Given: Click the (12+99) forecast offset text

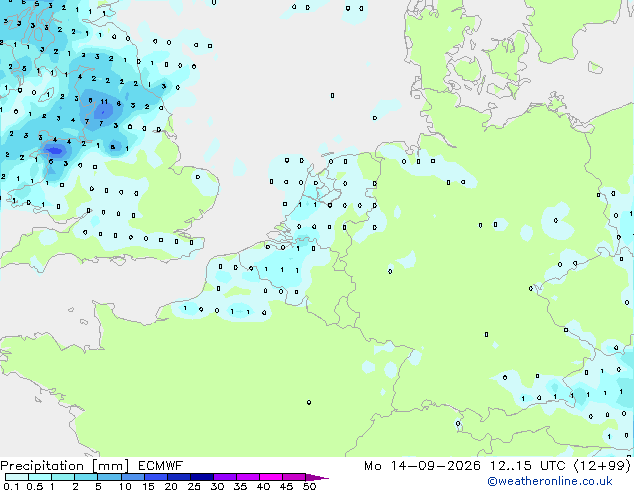Looking at the screenshot, I should pyautogui.click(x=602, y=466).
